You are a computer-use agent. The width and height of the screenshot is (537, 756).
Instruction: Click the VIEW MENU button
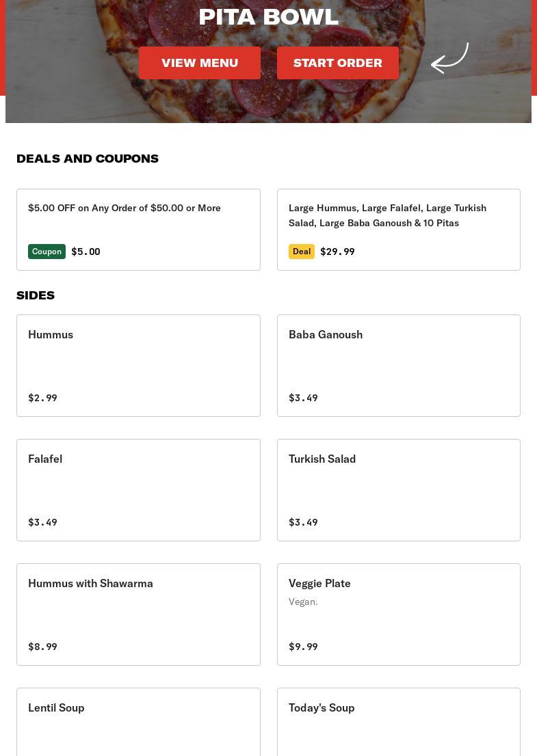pyautogui.click(x=199, y=63)
